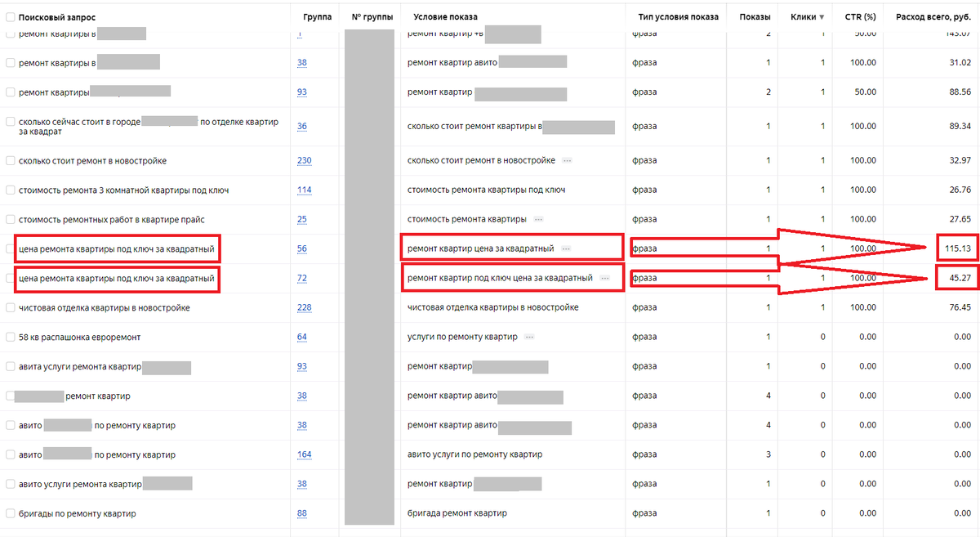Check the row 'сколько сейчас стоит в городе'
The height and width of the screenshot is (537, 980).
[x=10, y=122]
